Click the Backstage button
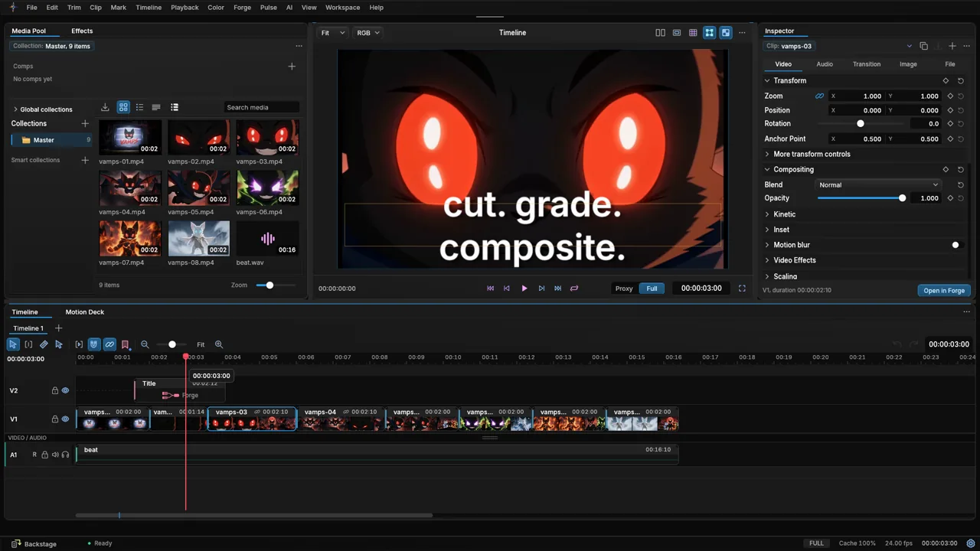The image size is (980, 551). (x=34, y=543)
